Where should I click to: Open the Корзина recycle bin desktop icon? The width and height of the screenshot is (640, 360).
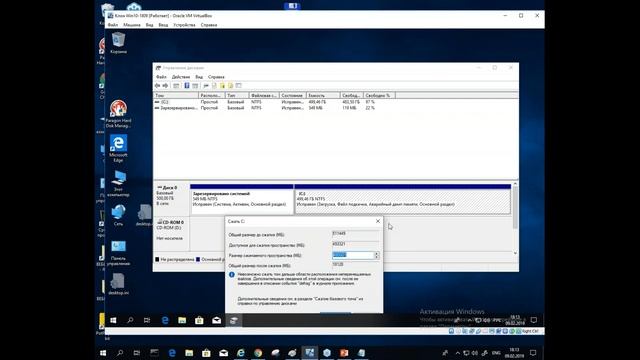pos(118,43)
